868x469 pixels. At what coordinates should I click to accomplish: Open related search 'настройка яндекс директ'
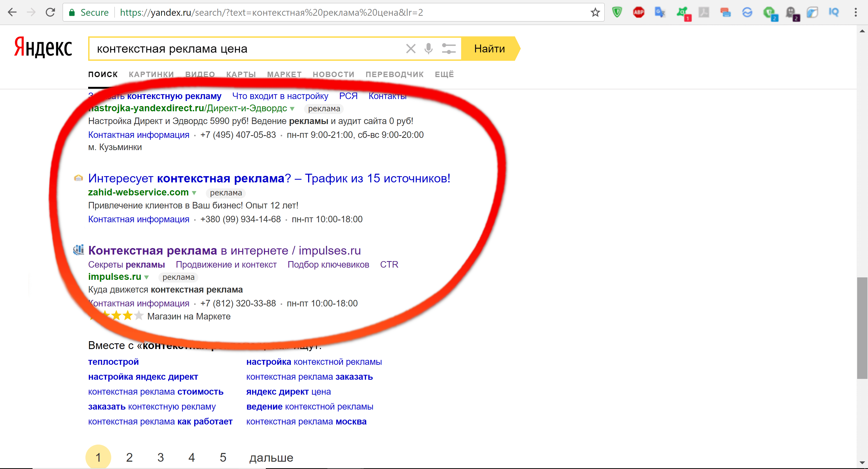(143, 377)
